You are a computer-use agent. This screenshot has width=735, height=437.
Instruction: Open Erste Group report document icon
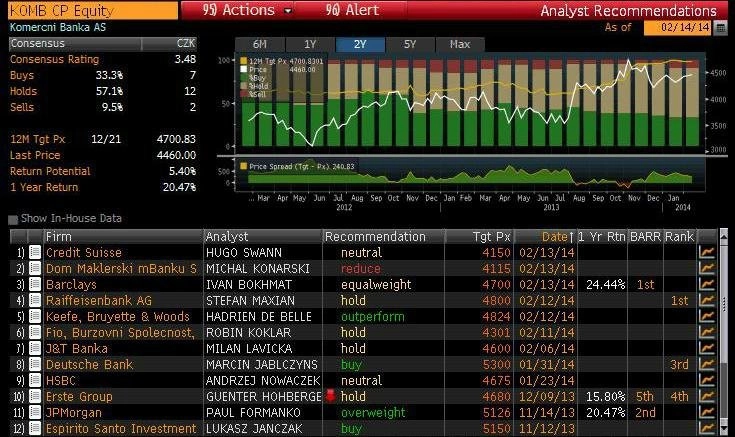click(35, 396)
